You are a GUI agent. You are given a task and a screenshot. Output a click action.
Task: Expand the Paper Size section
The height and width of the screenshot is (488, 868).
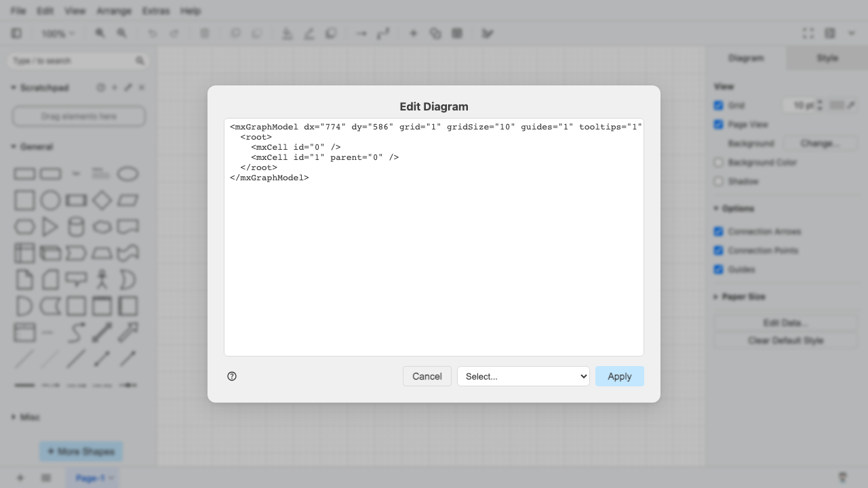click(x=739, y=296)
